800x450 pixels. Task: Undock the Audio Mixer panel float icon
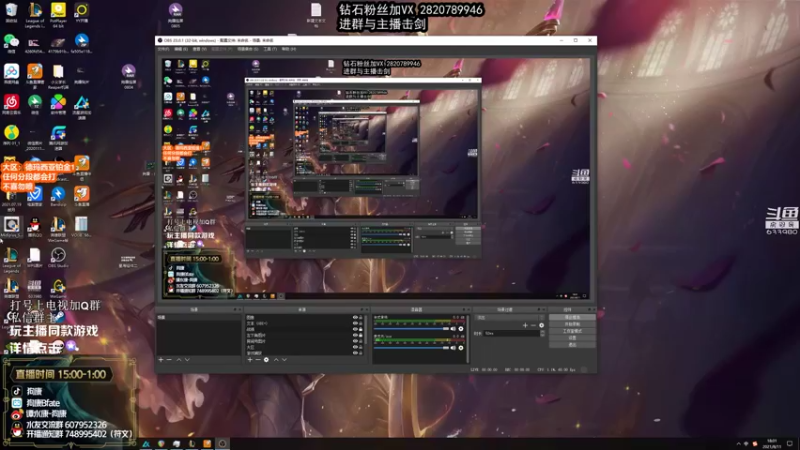click(x=464, y=310)
